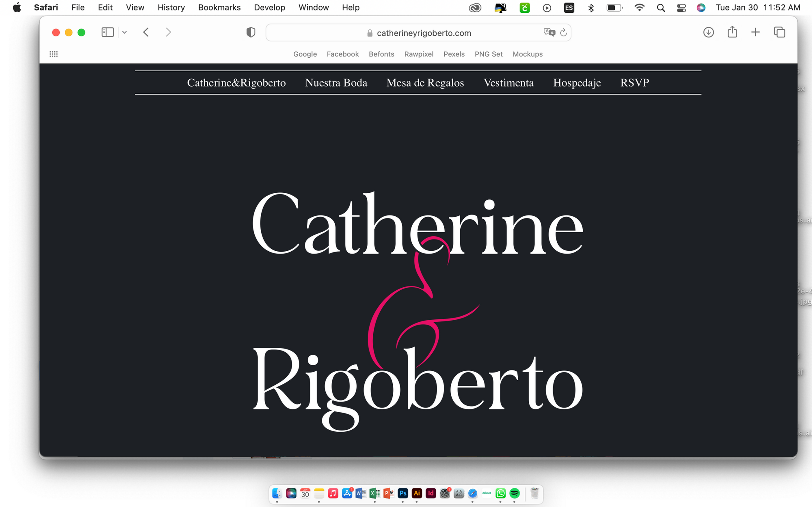Open the ES input source menu
The width and height of the screenshot is (812, 507).
pos(569,7)
